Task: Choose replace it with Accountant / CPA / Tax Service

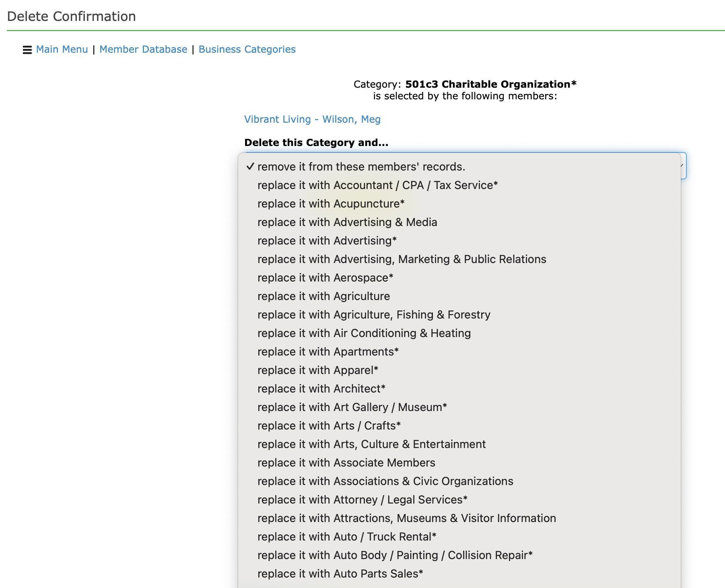Action: tap(377, 185)
